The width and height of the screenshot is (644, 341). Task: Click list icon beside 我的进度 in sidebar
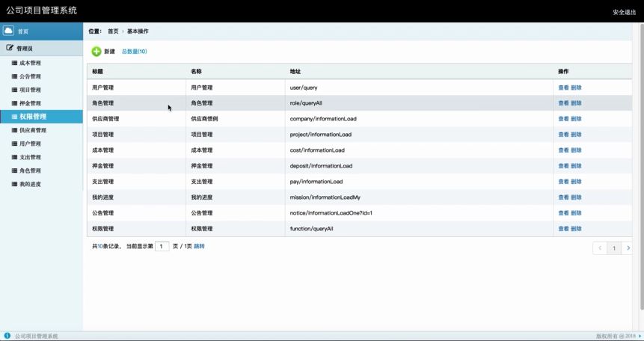(14, 184)
